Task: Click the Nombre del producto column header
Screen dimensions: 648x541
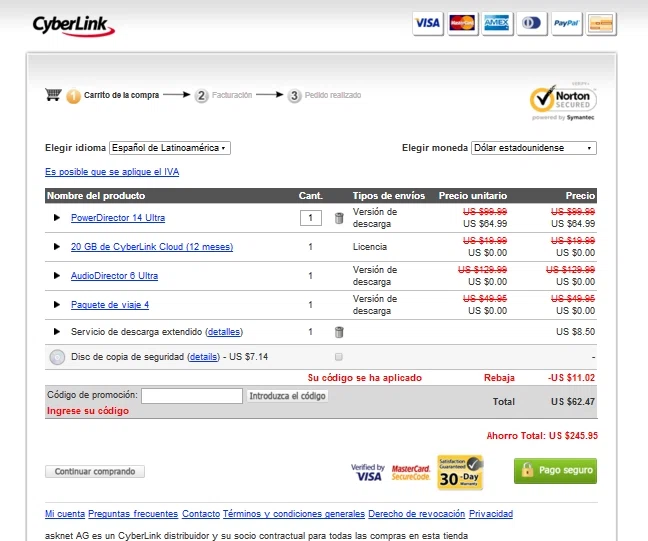Action: click(x=96, y=196)
